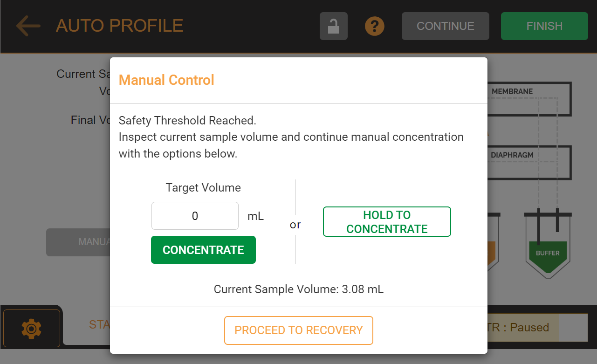This screenshot has width=597, height=364.
Task: Click the Current Sample Volume readout
Action: pos(299,289)
